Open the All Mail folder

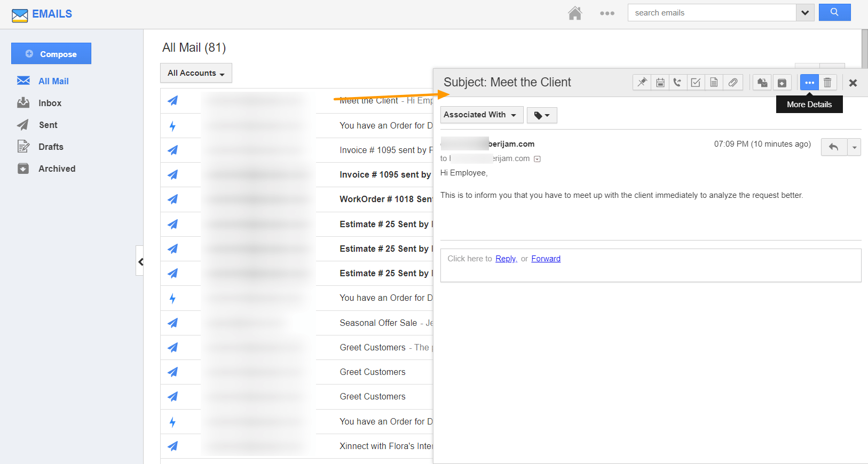(53, 81)
